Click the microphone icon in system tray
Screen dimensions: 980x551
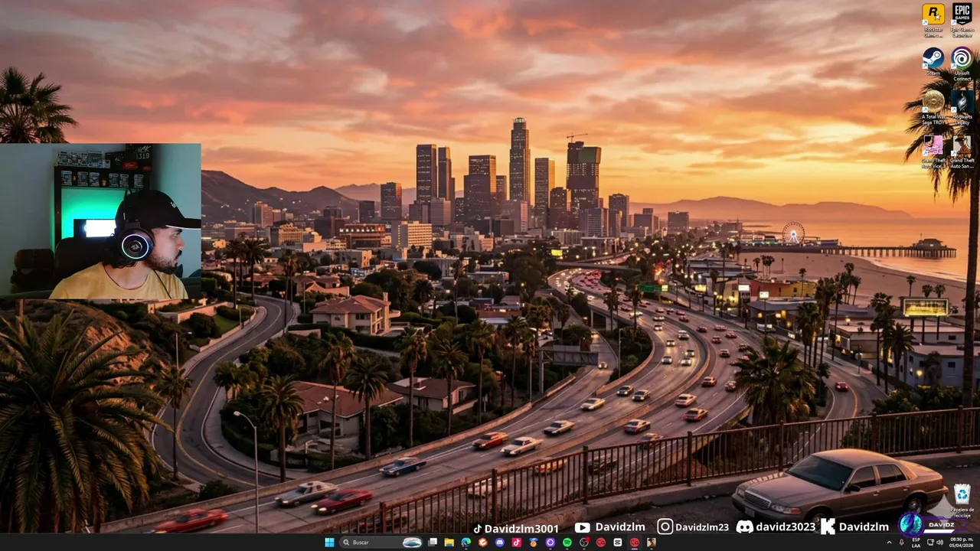pos(903,543)
